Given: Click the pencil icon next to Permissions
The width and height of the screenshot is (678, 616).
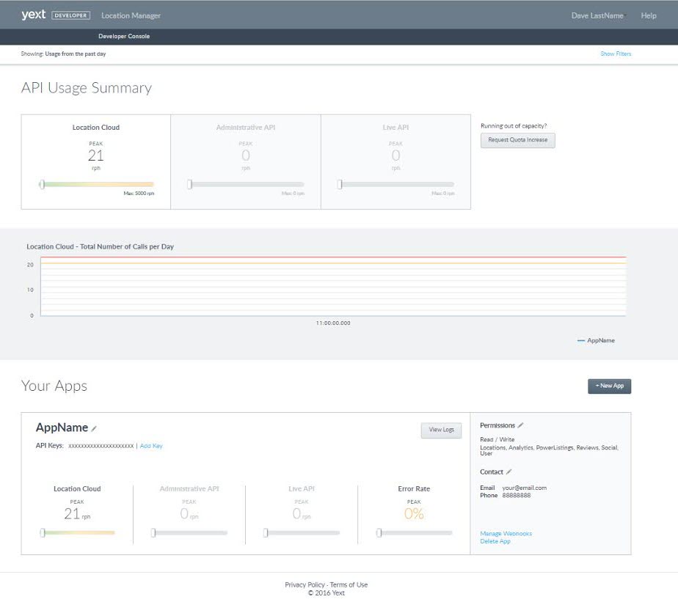Looking at the screenshot, I should pyautogui.click(x=521, y=425).
